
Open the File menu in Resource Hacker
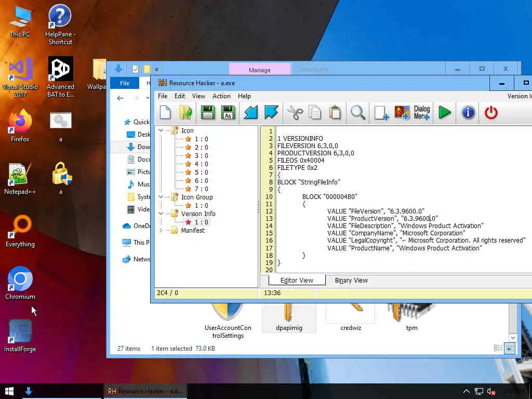[163, 96]
